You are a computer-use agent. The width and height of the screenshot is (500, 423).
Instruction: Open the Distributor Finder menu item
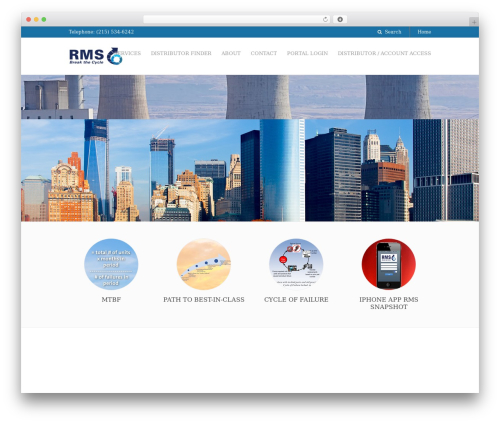pyautogui.click(x=181, y=53)
